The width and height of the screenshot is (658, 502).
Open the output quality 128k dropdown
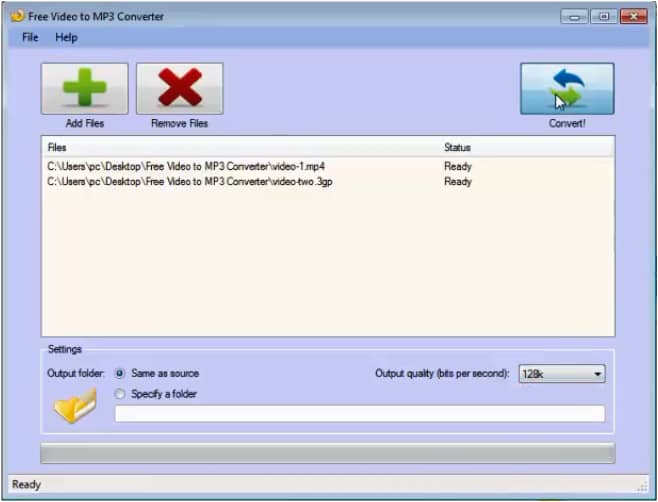tap(562, 374)
